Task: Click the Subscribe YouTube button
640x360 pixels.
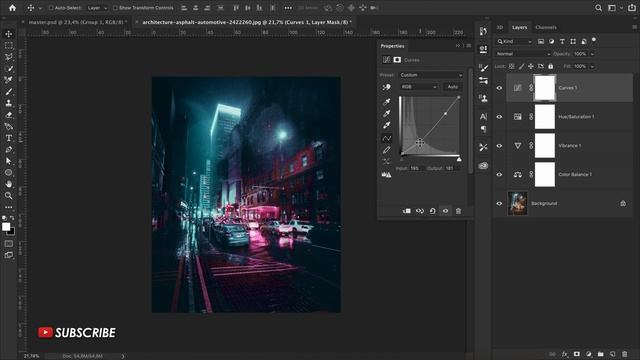Action: (77, 333)
